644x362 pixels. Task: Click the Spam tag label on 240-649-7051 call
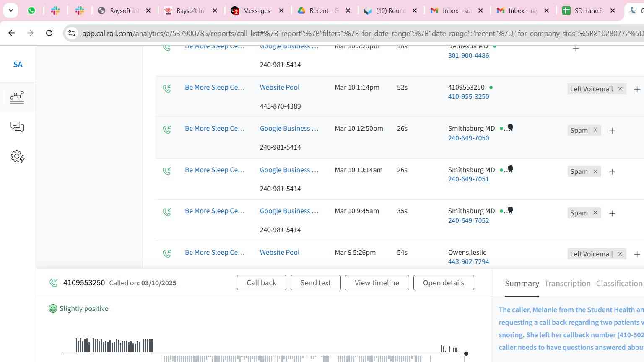[x=579, y=171]
